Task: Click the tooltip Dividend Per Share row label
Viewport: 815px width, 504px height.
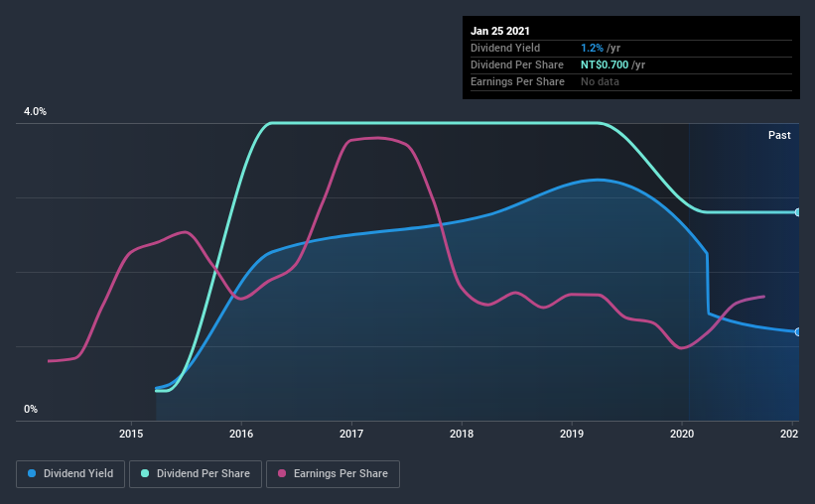Action: pos(516,64)
